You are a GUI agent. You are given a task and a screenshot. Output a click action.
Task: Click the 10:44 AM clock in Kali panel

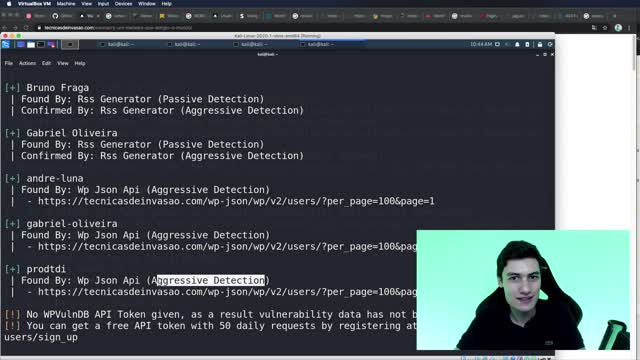481,44
